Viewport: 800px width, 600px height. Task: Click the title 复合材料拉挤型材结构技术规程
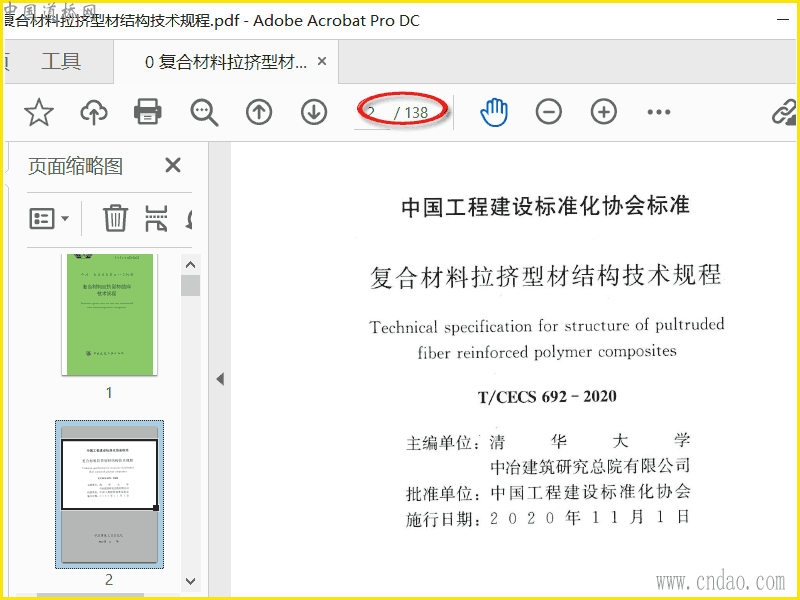pos(545,276)
